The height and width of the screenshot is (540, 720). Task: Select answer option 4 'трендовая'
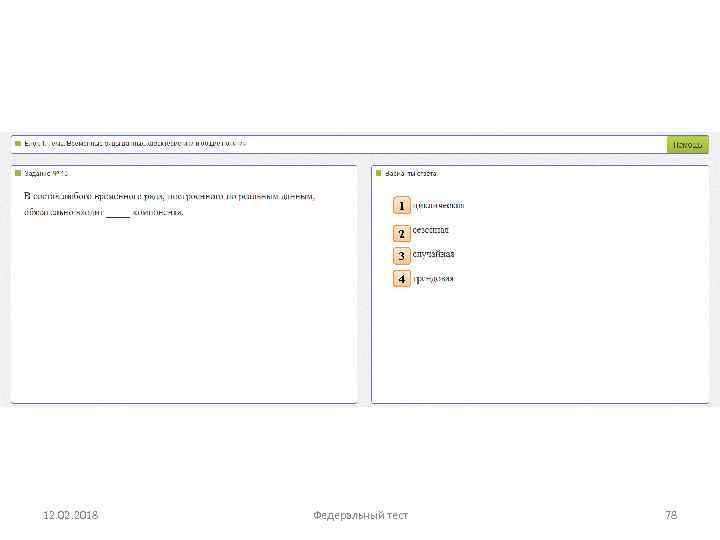(x=402, y=279)
